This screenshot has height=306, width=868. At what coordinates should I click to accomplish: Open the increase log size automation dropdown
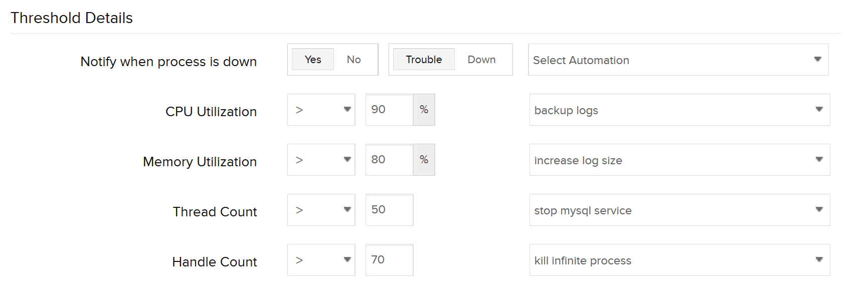point(679,160)
